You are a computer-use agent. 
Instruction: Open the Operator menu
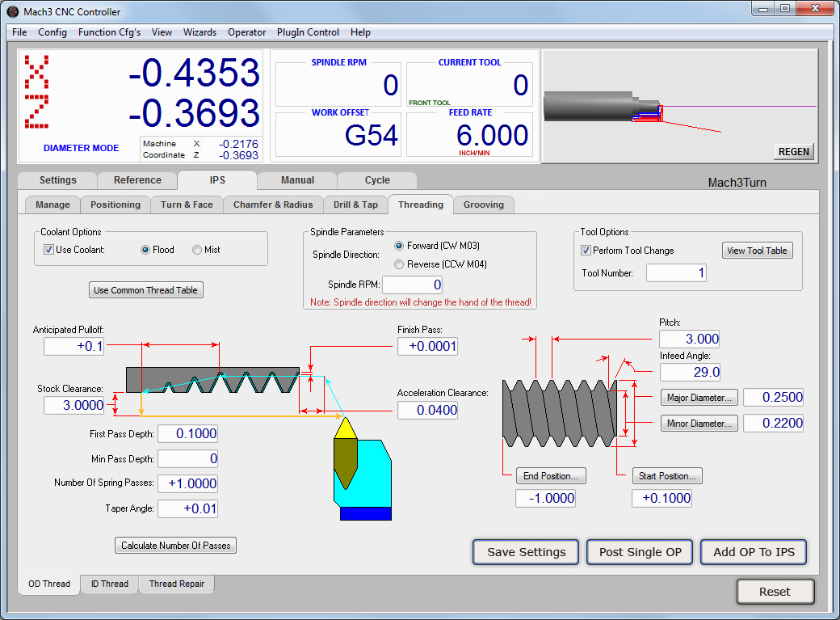click(247, 32)
